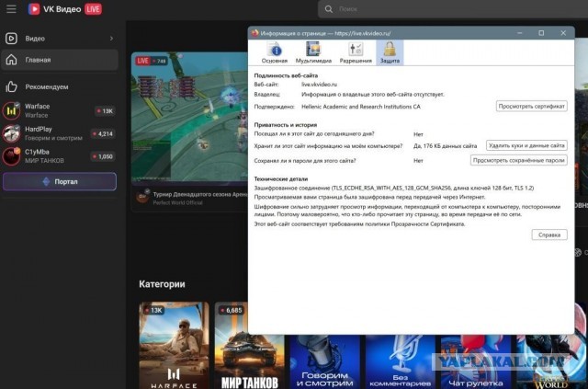Open the Говорим и смотрим category
Image resolution: width=588 pixels, height=389 pixels.
point(324,362)
